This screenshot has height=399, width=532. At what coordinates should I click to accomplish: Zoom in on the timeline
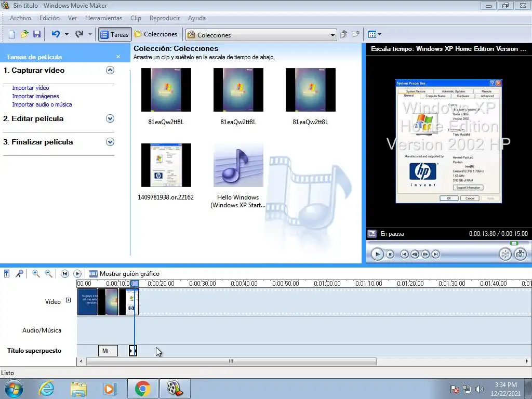(x=36, y=273)
